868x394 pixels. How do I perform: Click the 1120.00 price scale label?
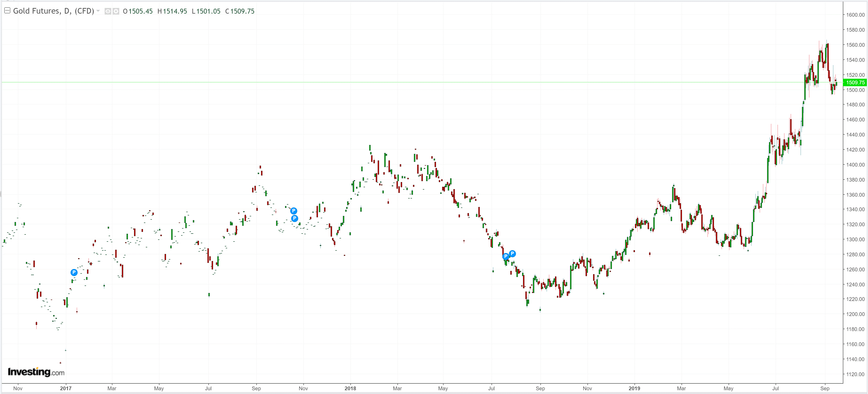(855, 374)
